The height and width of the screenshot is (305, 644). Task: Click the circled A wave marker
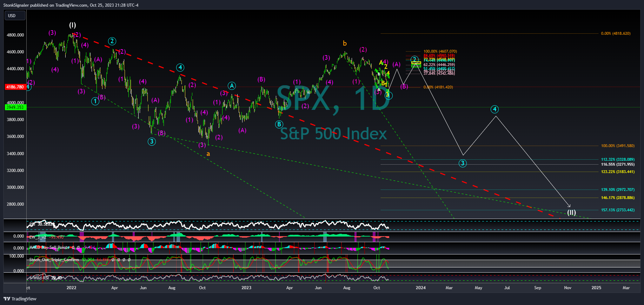click(232, 86)
